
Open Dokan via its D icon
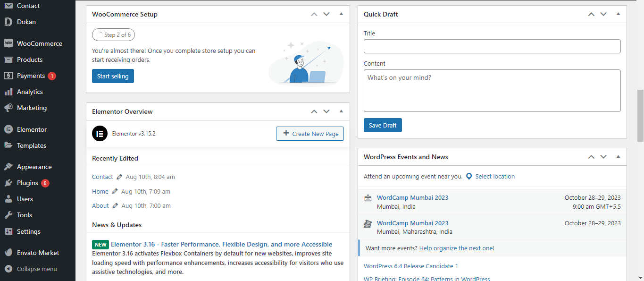click(8, 22)
